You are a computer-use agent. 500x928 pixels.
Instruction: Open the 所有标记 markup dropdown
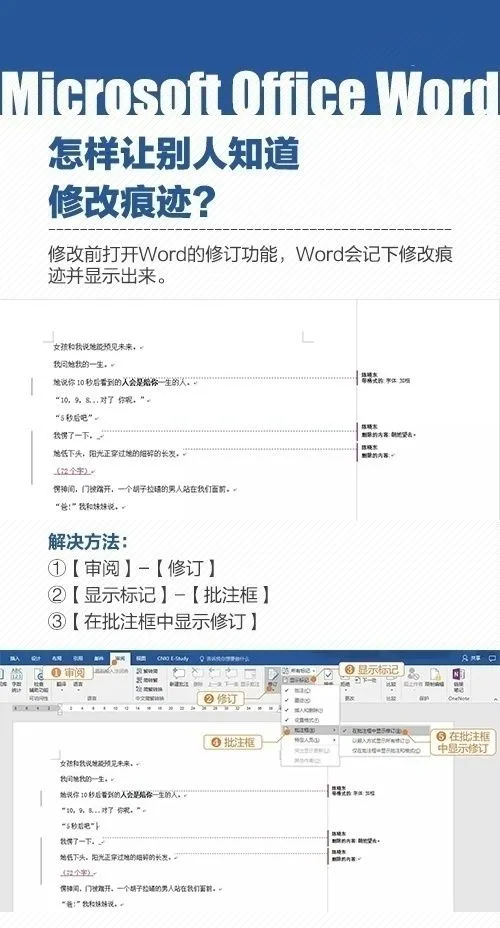pos(297,670)
